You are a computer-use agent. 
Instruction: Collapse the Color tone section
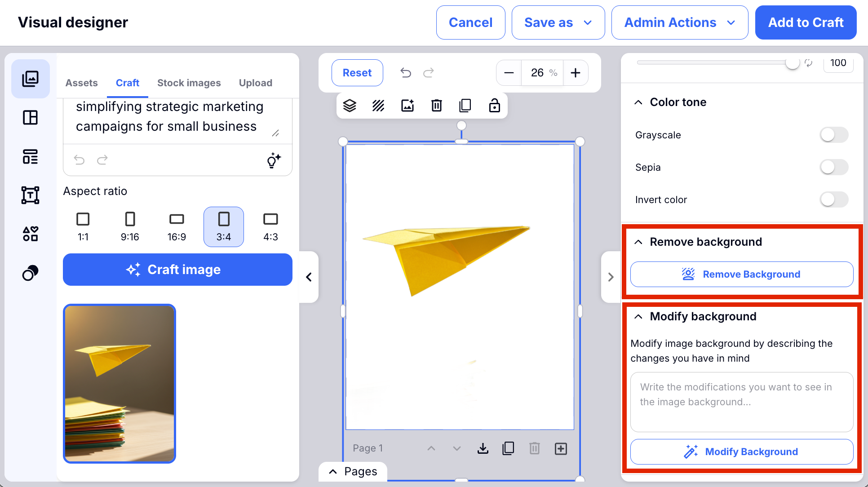pos(638,102)
